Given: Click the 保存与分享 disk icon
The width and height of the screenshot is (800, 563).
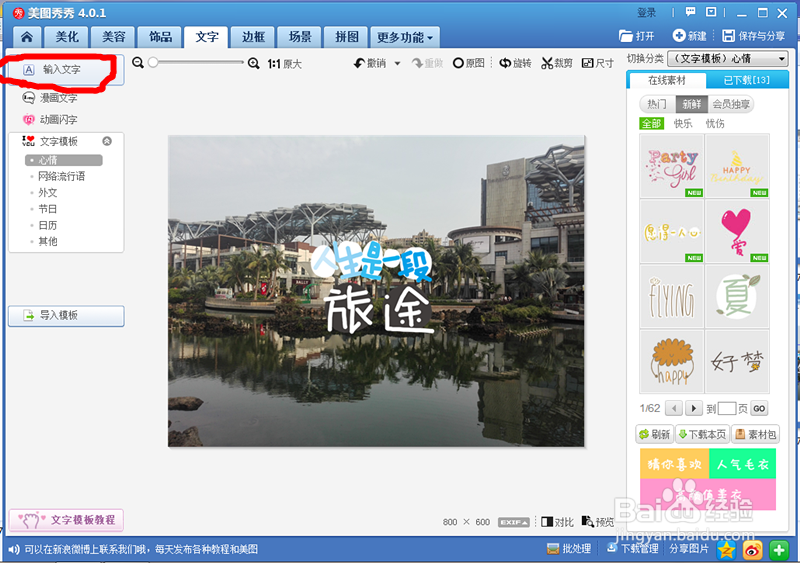Looking at the screenshot, I should pos(728,35).
